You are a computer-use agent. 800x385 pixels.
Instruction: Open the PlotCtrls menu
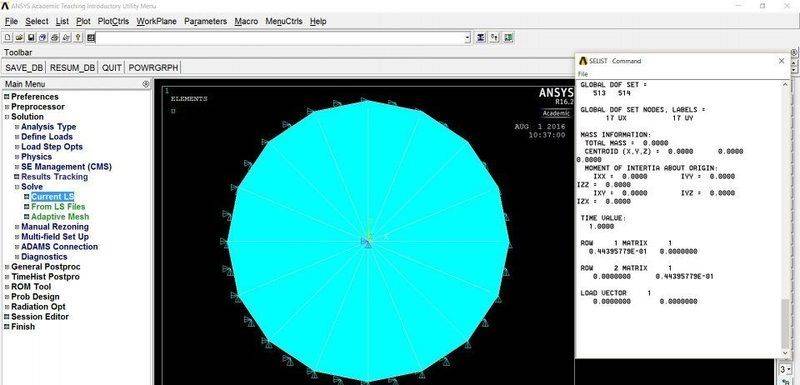click(113, 21)
